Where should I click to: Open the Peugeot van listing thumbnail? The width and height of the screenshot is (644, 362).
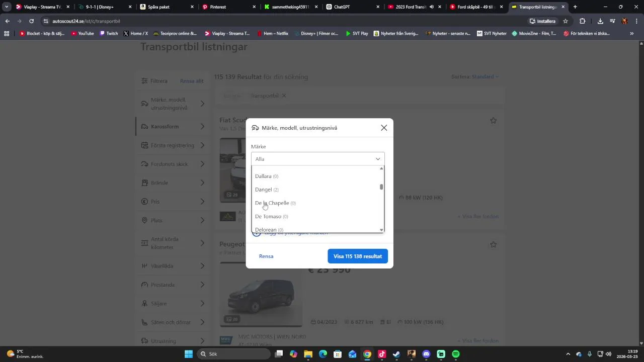point(261,296)
